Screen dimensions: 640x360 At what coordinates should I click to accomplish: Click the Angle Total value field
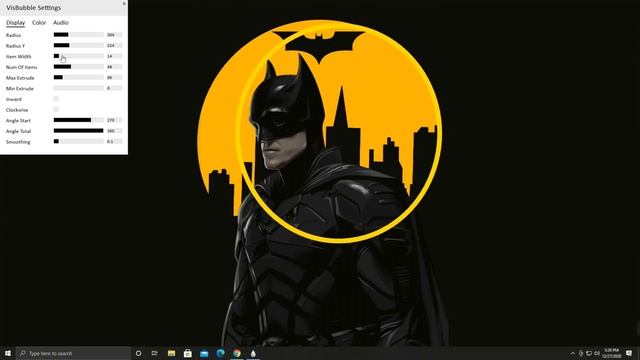pos(114,131)
